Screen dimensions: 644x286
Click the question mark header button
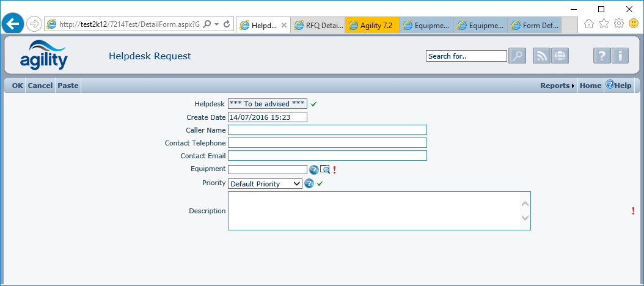[x=602, y=56]
